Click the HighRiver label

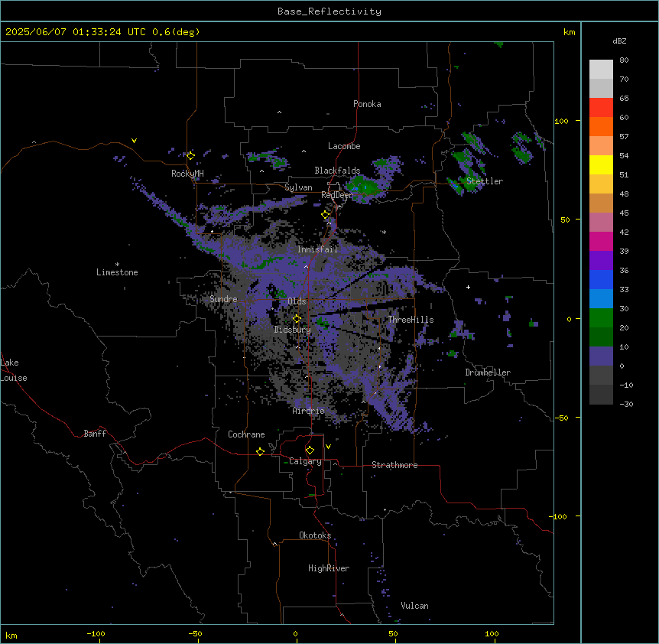coord(329,568)
